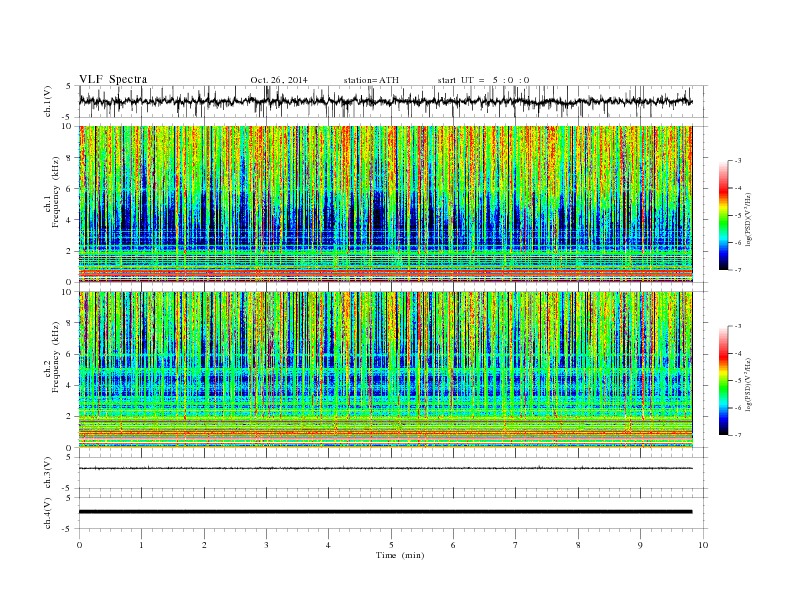
Task: Click the "8" tick label on time axis
Action: pyautogui.click(x=578, y=545)
